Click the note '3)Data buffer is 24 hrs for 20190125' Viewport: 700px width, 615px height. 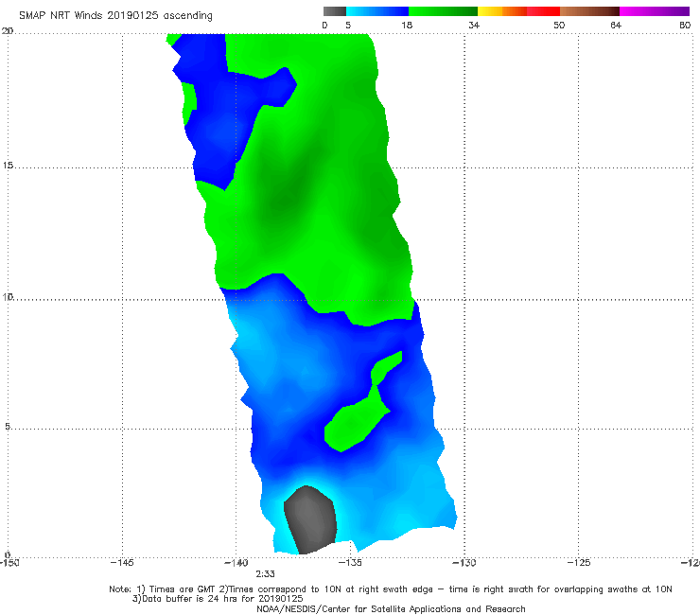pos(218,599)
